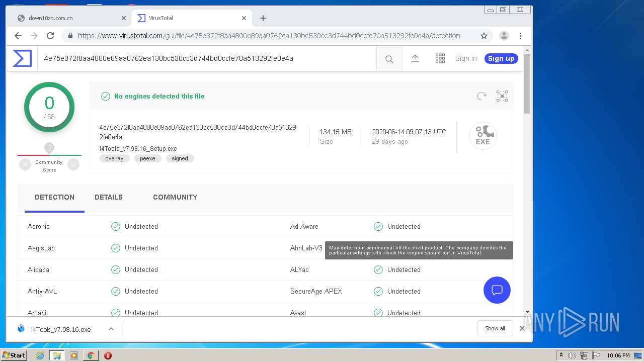Switch to the COMMUNITY tab
The image size is (644, 362).
click(x=175, y=197)
